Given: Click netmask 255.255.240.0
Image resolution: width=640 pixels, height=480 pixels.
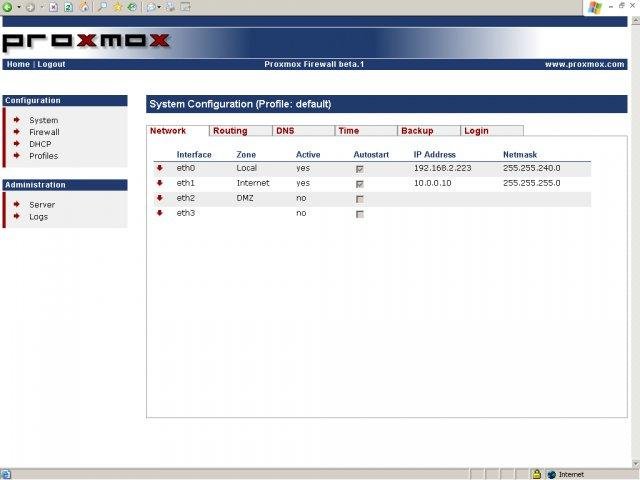Looking at the screenshot, I should [x=531, y=168].
